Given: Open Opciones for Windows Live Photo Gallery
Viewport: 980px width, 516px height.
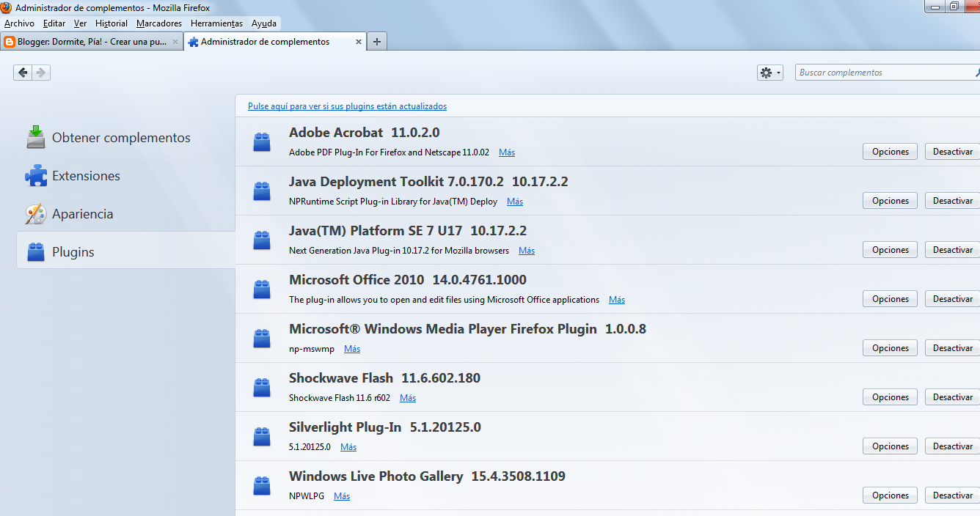Looking at the screenshot, I should click(891, 495).
